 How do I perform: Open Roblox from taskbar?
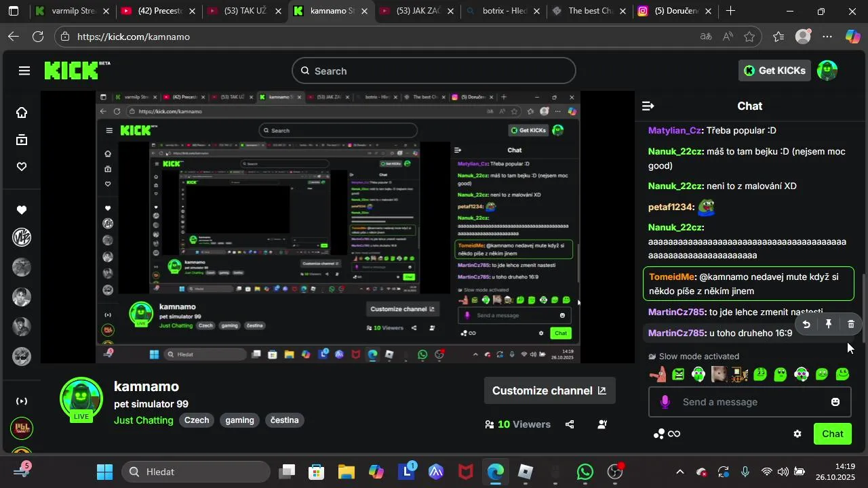click(x=526, y=472)
